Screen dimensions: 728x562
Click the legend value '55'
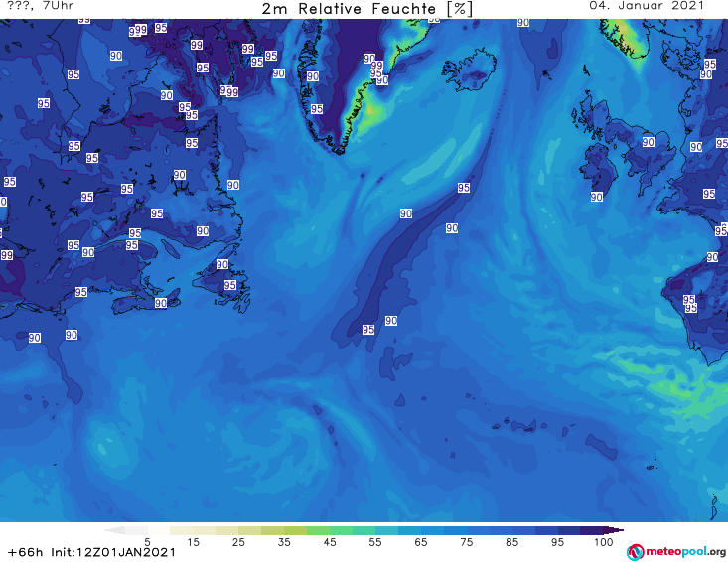375,542
